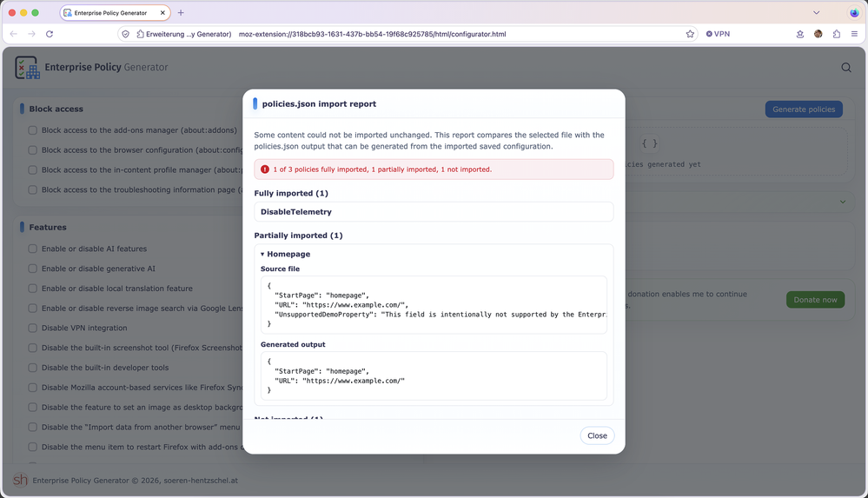Open search with the magnifier icon

click(x=846, y=68)
